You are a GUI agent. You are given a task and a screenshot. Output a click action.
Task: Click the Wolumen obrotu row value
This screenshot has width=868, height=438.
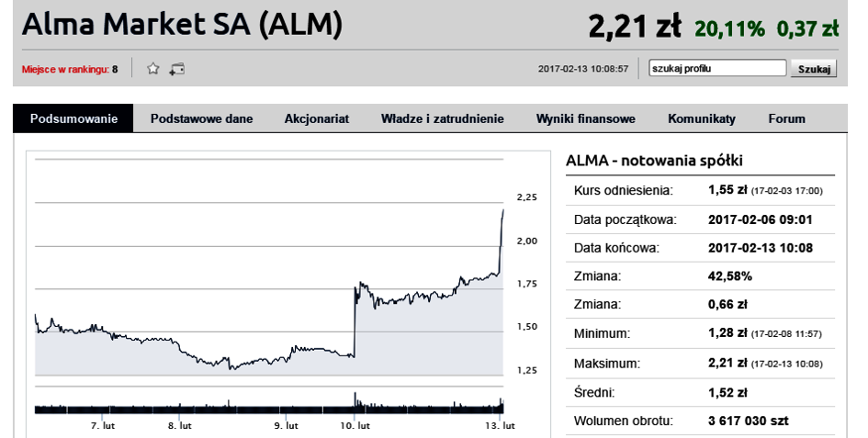(x=749, y=421)
